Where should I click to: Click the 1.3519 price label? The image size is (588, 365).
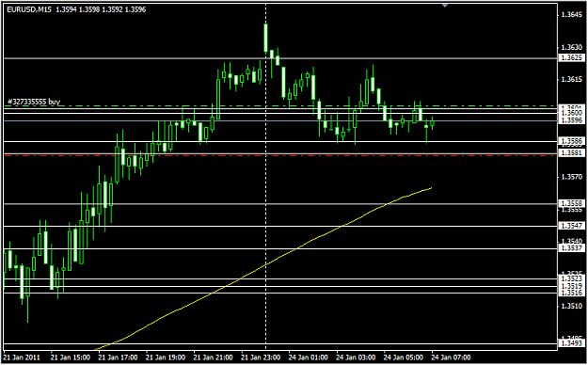pyautogui.click(x=572, y=286)
